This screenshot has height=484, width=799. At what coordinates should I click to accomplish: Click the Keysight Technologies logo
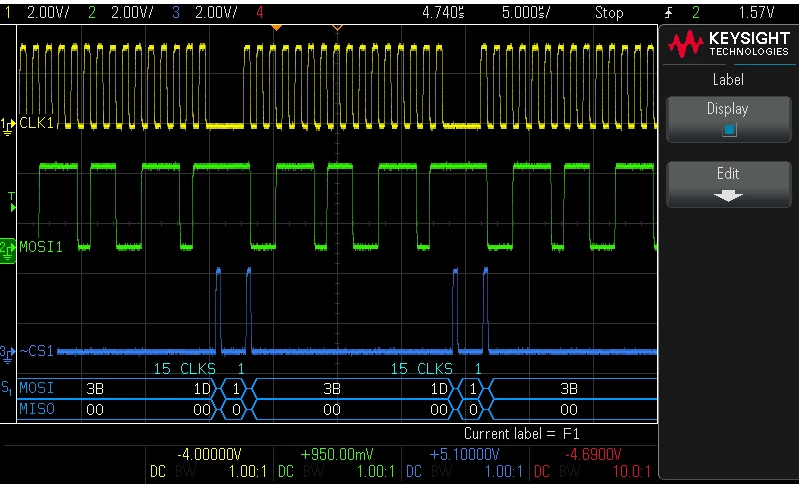pyautogui.click(x=729, y=44)
